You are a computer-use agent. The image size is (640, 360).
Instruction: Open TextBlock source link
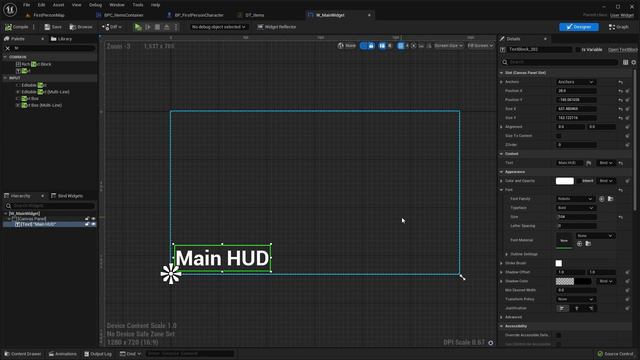622,50
